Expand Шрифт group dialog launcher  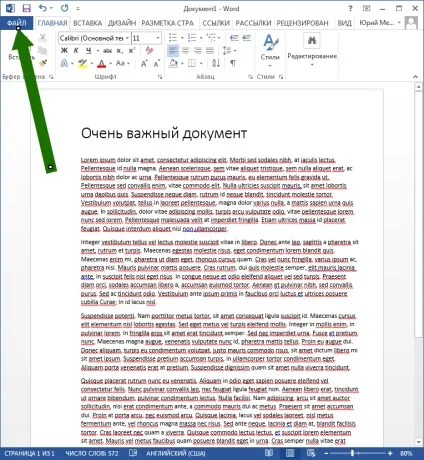pyautogui.click(x=160, y=77)
